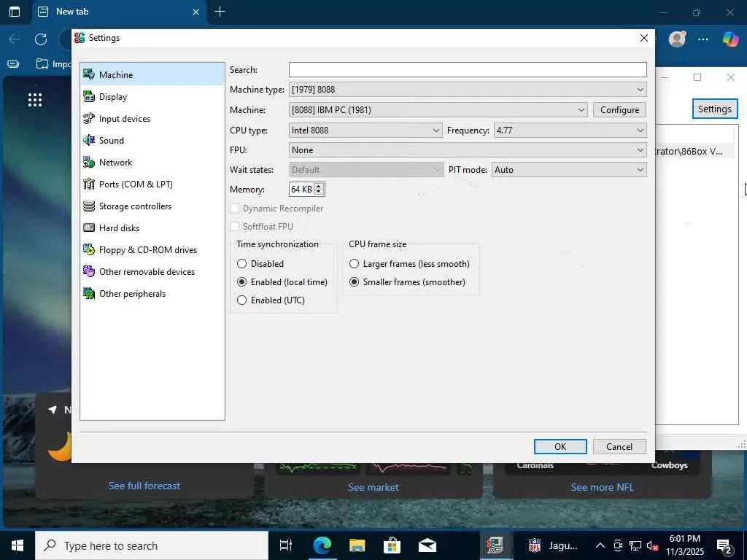Open the muted volume tray icon
Image resolution: width=747 pixels, height=560 pixels.
[652, 545]
